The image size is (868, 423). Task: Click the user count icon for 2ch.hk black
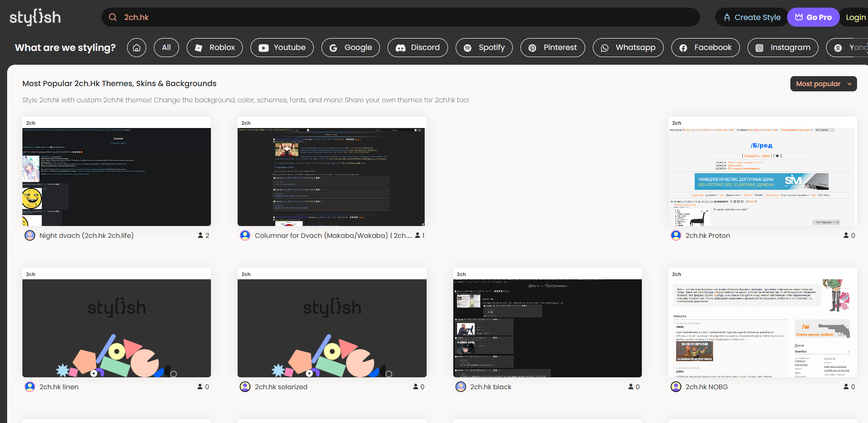coord(631,387)
